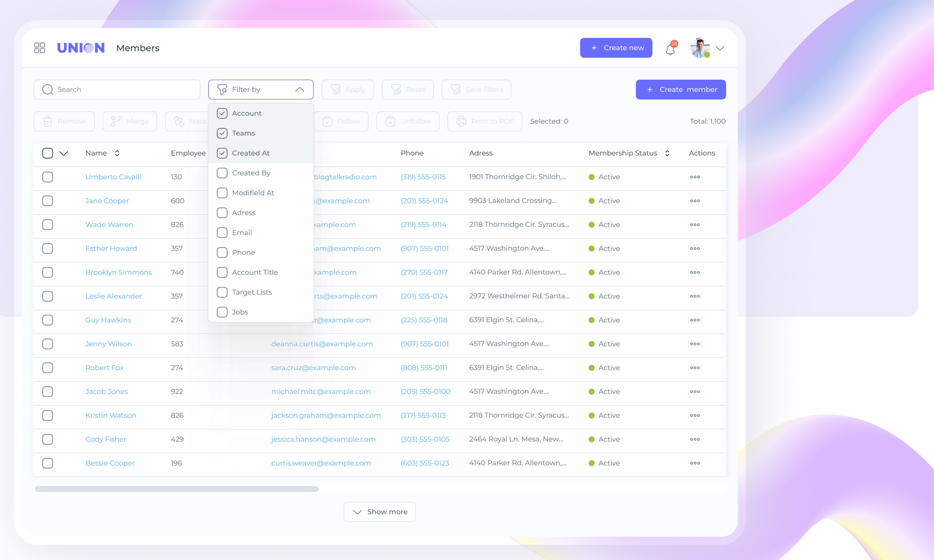The image size is (934, 560).
Task: Open the apps grid icon
Action: point(40,48)
